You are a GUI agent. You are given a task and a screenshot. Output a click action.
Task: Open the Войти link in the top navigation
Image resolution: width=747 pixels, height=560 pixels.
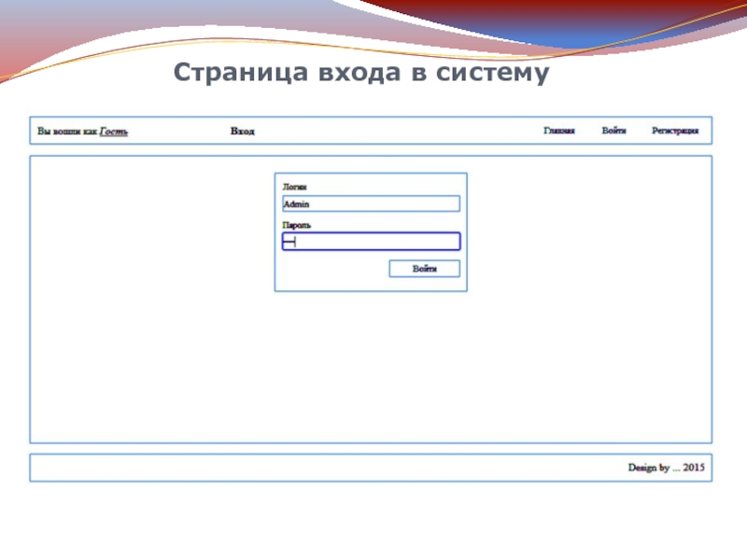[613, 131]
